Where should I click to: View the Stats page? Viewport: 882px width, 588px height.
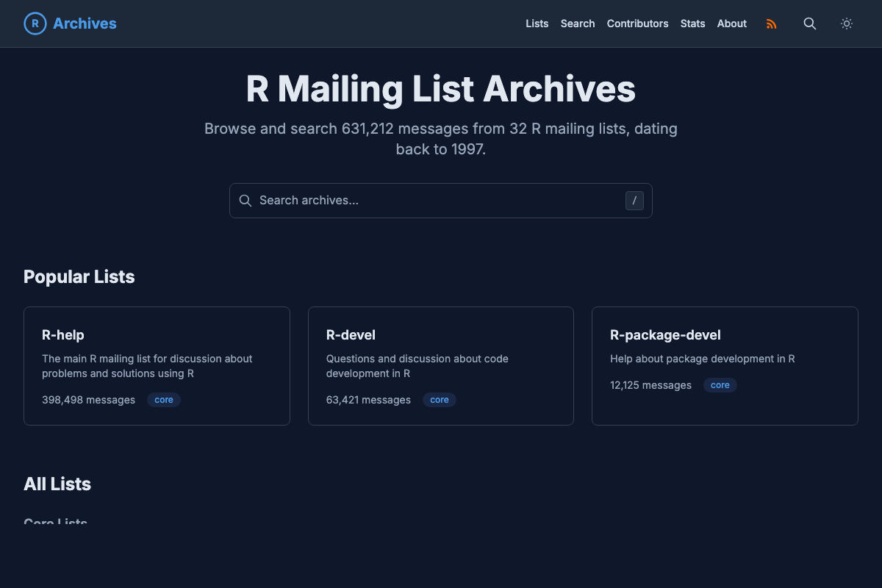[x=692, y=24]
